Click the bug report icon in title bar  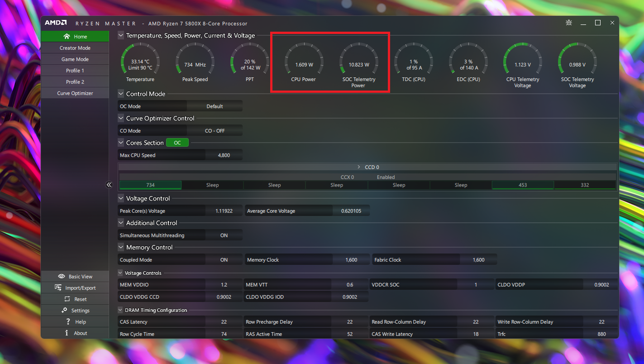click(x=568, y=23)
